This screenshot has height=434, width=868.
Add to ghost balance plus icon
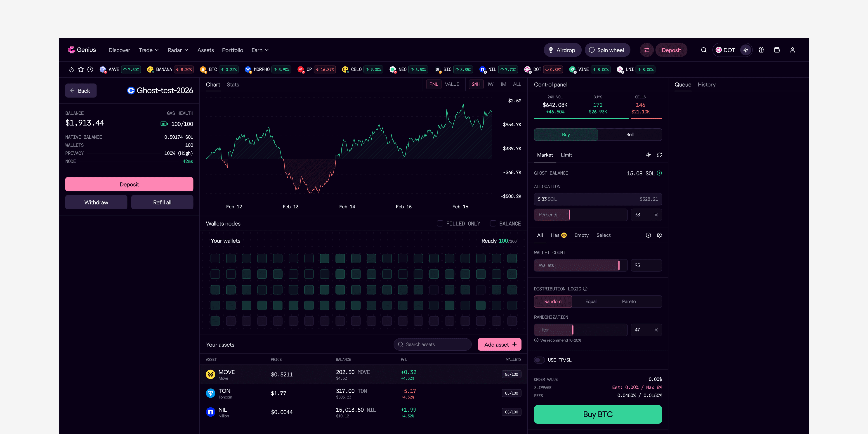[659, 173]
